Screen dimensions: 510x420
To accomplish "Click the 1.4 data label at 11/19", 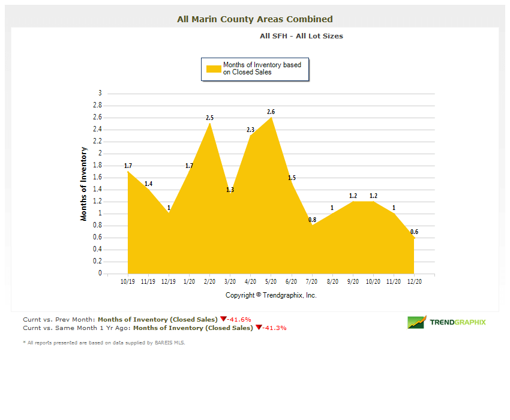I will tap(148, 184).
